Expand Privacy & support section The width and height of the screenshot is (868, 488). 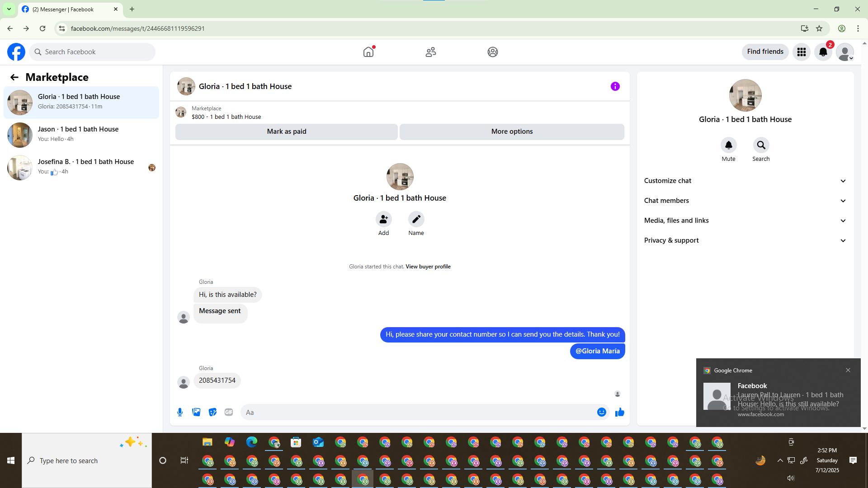(745, 240)
